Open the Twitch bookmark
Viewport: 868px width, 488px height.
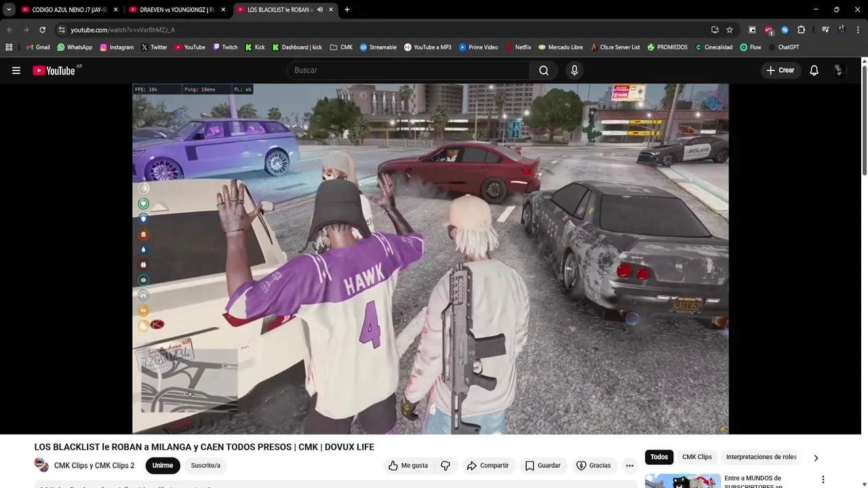tap(225, 47)
